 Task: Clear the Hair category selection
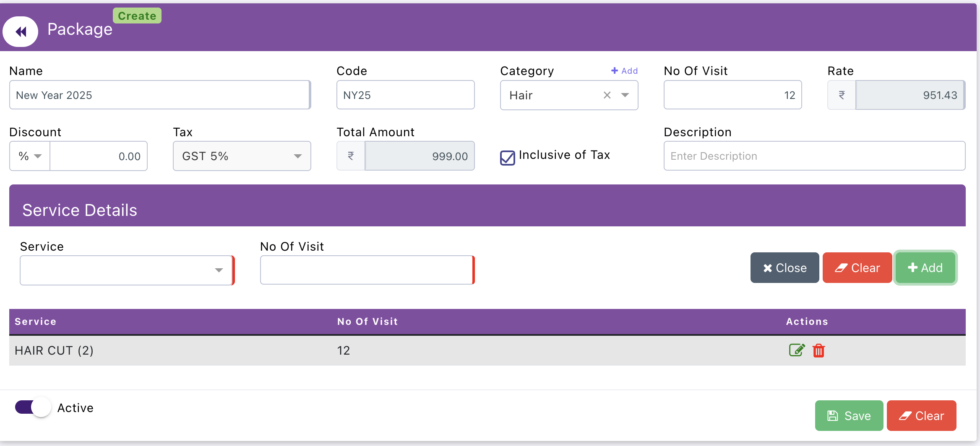(607, 95)
